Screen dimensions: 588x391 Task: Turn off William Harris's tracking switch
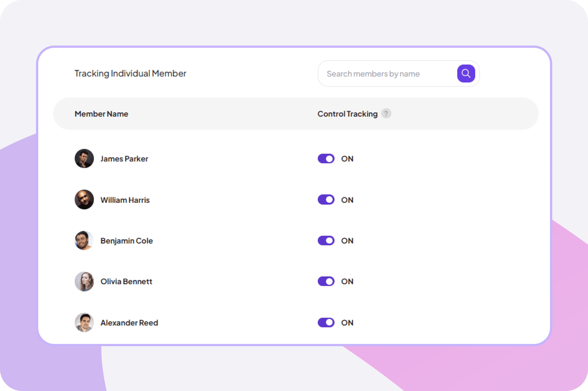point(326,199)
